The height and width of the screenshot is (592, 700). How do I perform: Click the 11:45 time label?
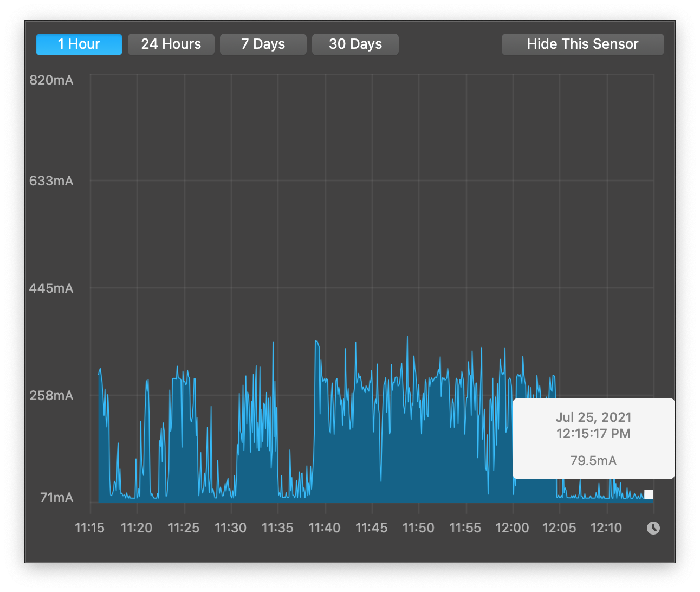click(x=372, y=528)
